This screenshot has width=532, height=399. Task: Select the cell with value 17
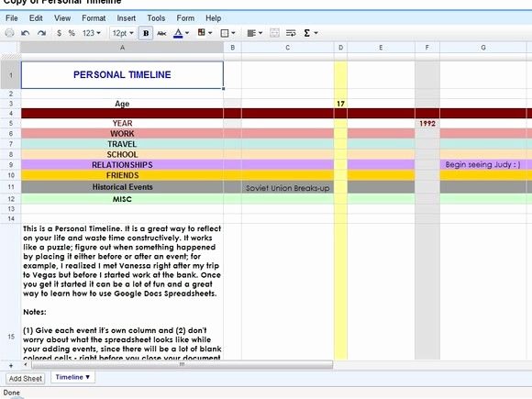click(340, 104)
